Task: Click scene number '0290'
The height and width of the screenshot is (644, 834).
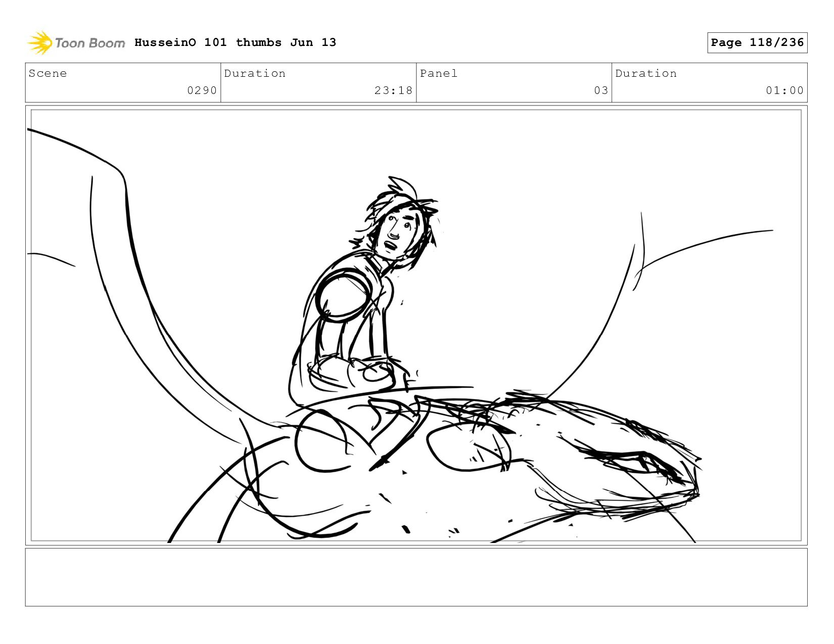Action: 202,90
